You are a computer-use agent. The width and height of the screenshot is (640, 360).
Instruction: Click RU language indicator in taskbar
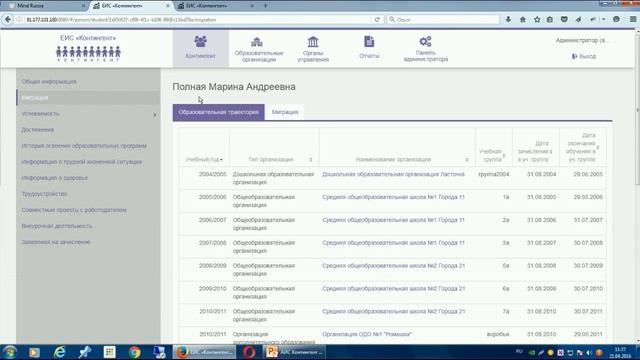click(x=519, y=351)
